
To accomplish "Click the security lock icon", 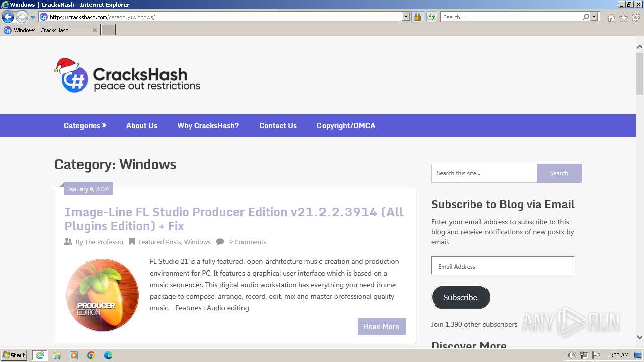I will (417, 17).
